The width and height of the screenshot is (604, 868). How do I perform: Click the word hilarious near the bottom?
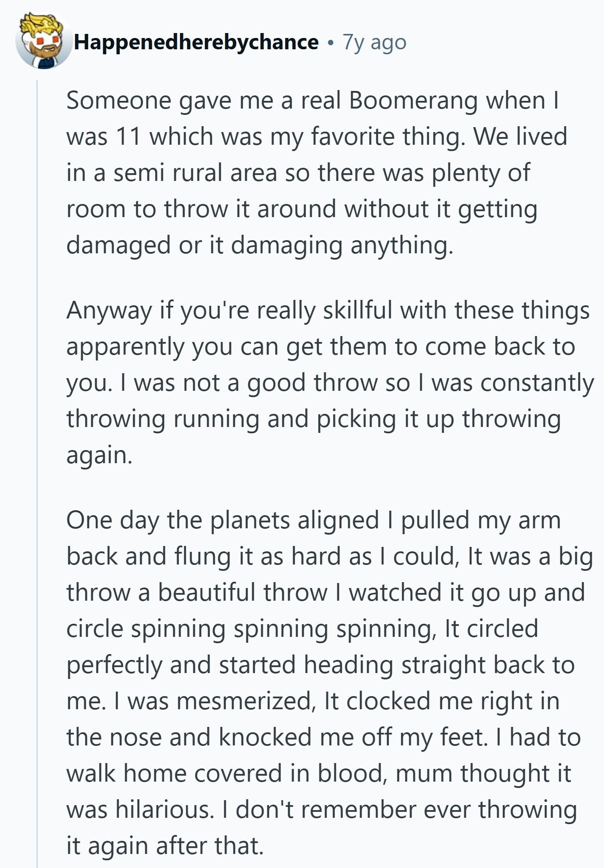pyautogui.click(x=164, y=810)
